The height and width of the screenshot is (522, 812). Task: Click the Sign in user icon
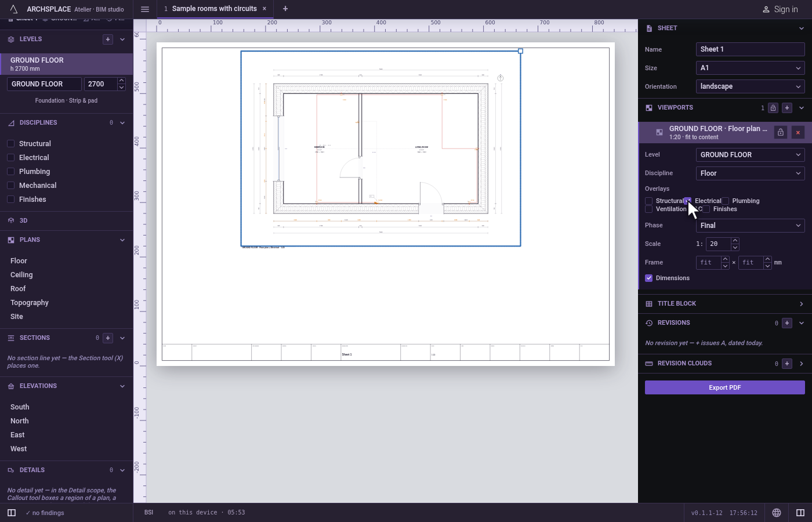coord(766,9)
